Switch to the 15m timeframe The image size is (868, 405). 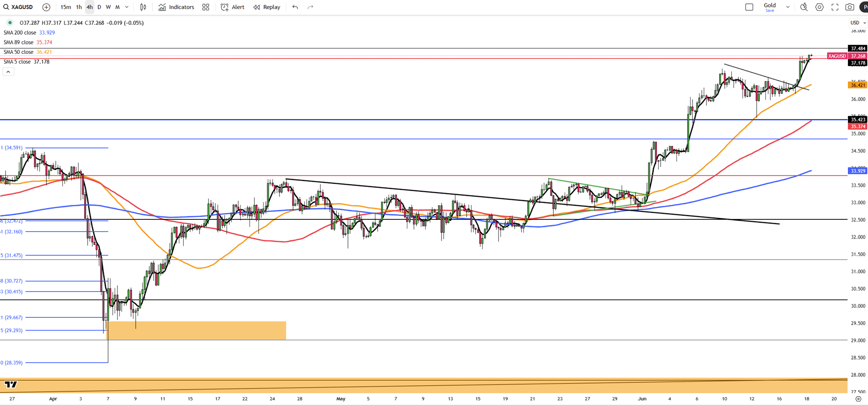coord(66,7)
